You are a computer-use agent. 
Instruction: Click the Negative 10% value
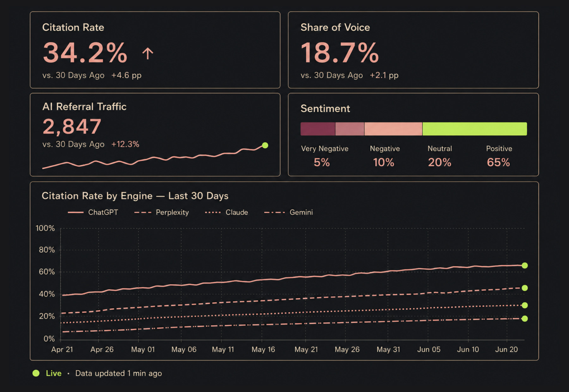click(x=384, y=162)
